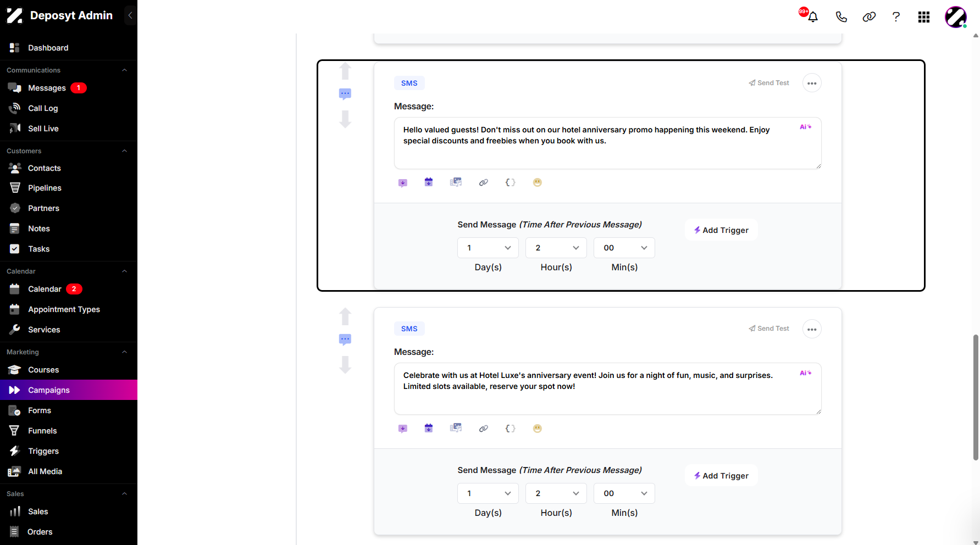
Task: Move Hotel Luxe message up with arrow
Action: 345,316
